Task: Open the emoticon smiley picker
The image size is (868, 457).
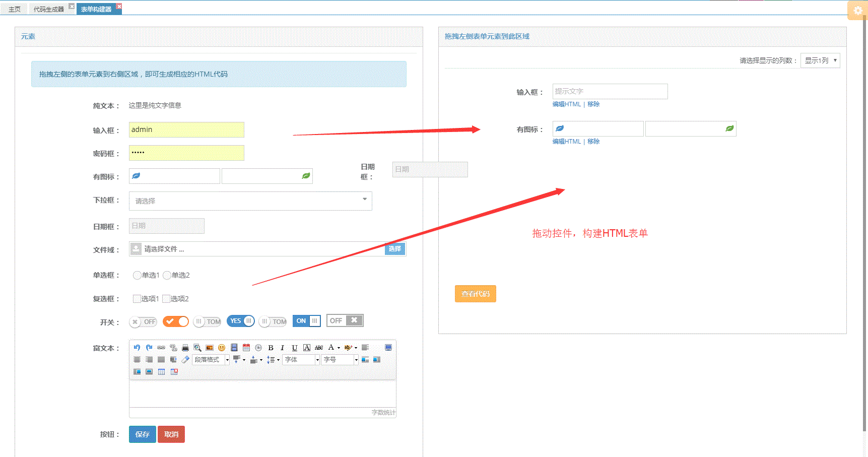Action: pyautogui.click(x=222, y=348)
